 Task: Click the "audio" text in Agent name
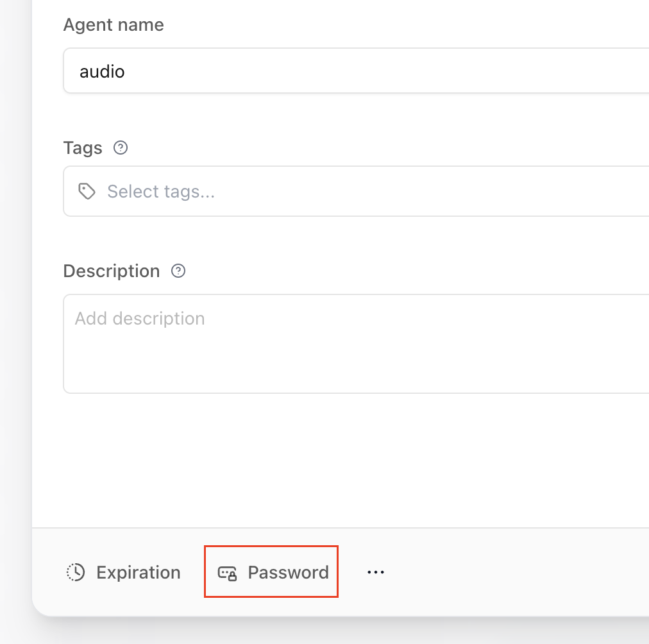click(102, 71)
